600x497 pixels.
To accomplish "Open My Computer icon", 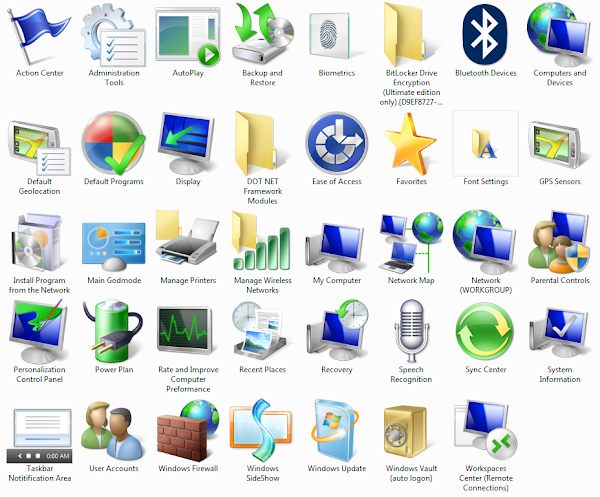I will point(334,248).
